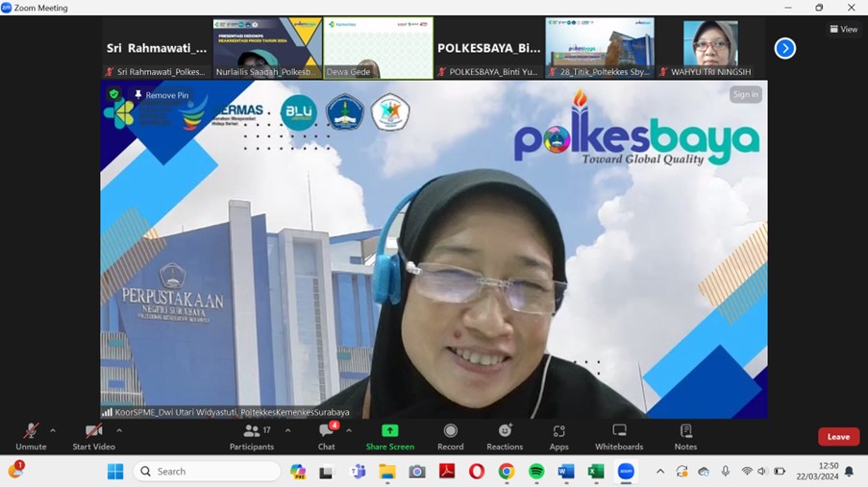Screen dimensions: 868x487
Task: Select Sri Rahmawati participant tile
Action: [x=156, y=48]
